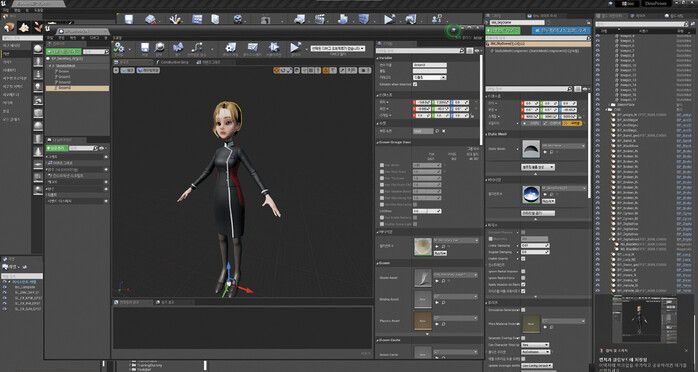Toggle viewport surface snapping icon
698x372 pixels.
pyautogui.click(x=304, y=70)
